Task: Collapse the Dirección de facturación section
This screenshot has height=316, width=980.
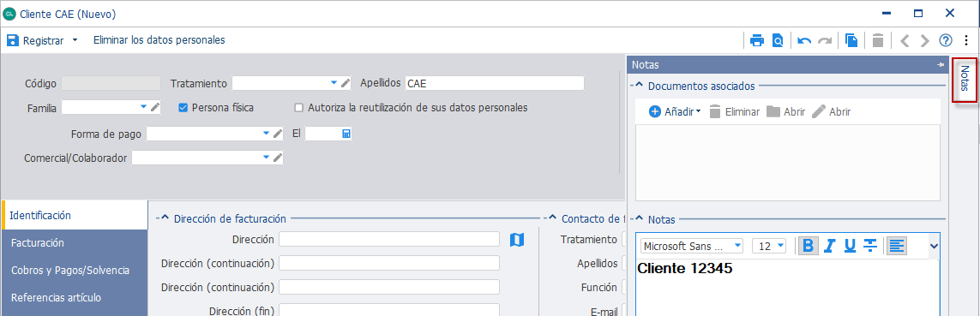Action: 165,218
